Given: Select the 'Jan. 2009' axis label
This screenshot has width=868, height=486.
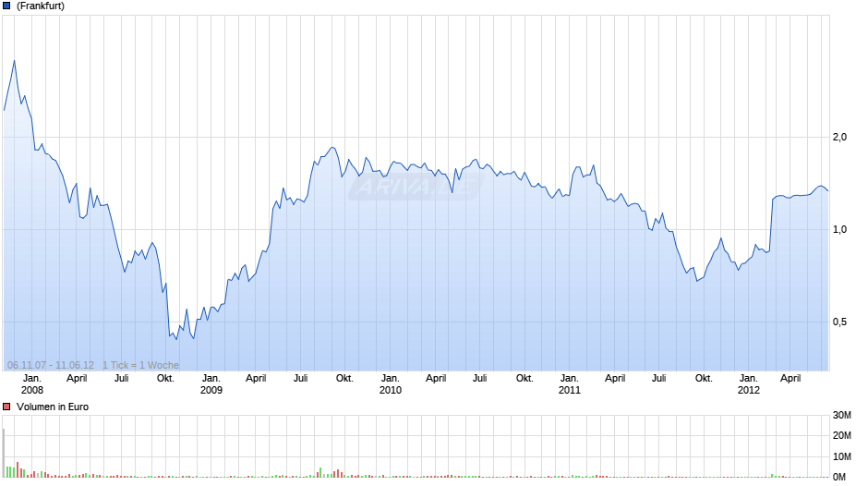Looking at the screenshot, I should 211,384.
